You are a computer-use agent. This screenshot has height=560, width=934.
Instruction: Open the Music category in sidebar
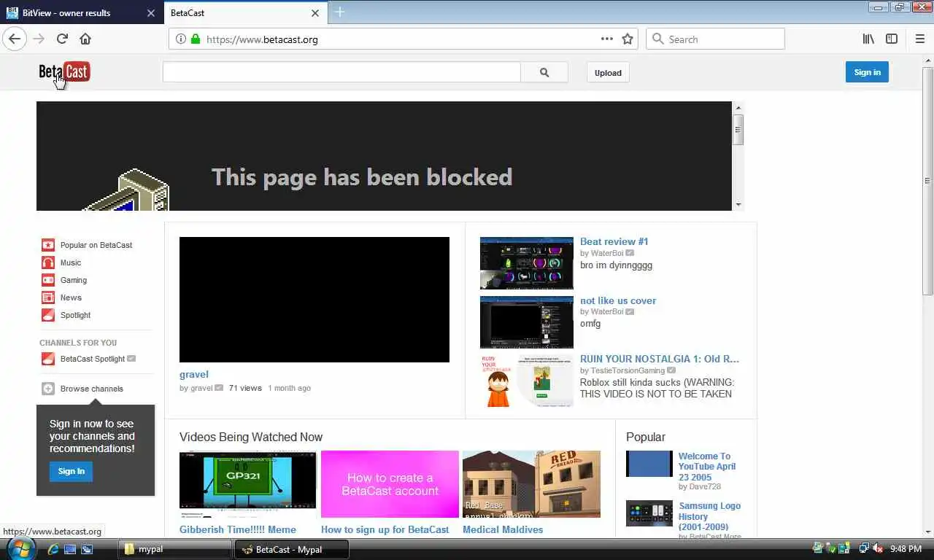(x=71, y=262)
